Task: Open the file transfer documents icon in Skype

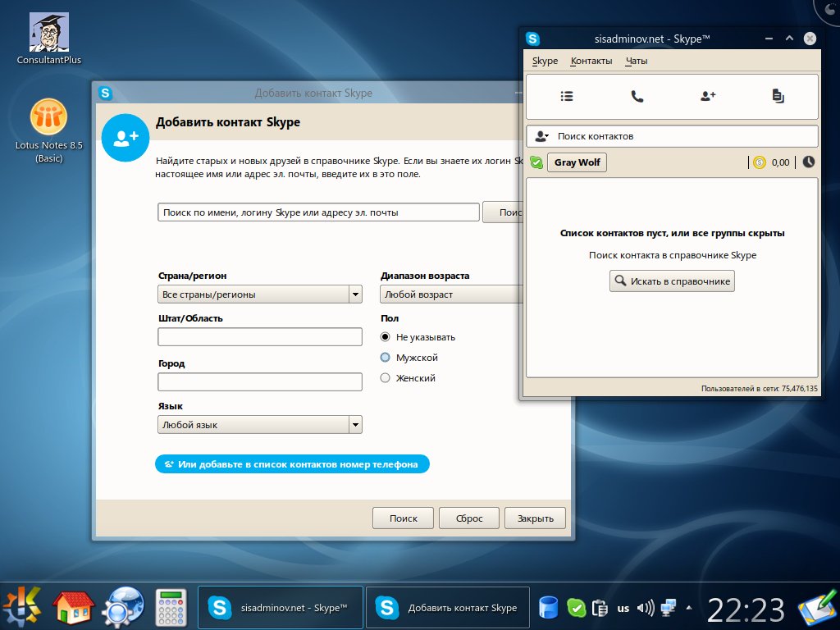Action: coord(778,96)
